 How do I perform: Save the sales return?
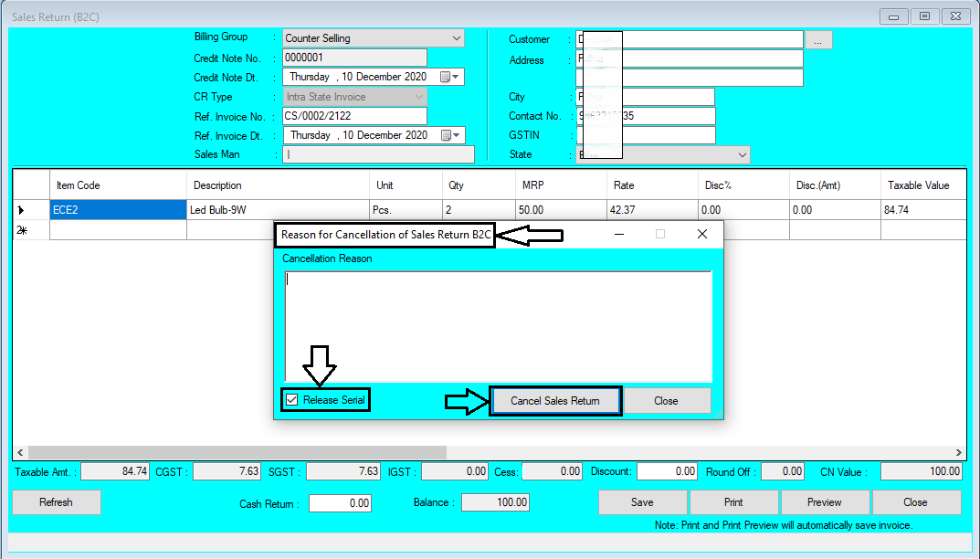click(x=642, y=501)
